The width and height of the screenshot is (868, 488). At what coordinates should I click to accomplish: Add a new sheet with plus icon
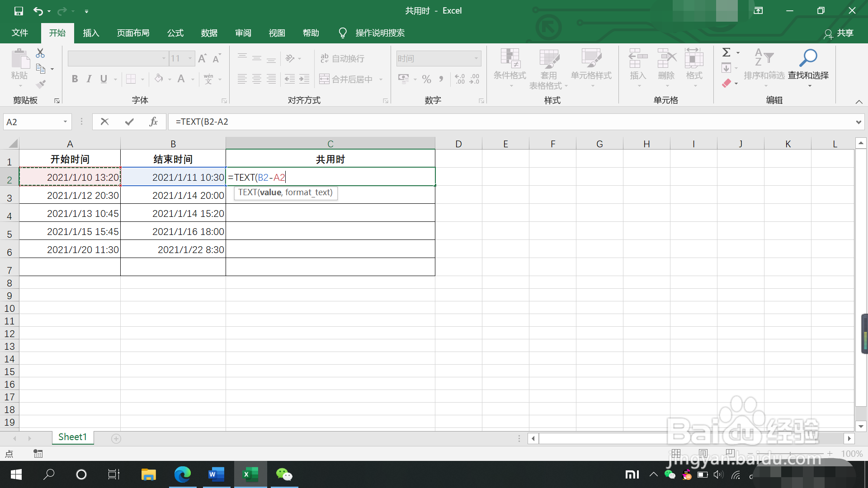point(116,439)
